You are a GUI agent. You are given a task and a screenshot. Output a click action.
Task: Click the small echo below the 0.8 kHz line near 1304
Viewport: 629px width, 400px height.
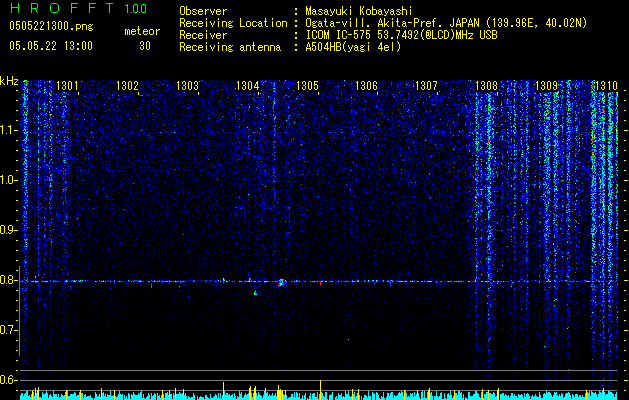[x=255, y=293]
